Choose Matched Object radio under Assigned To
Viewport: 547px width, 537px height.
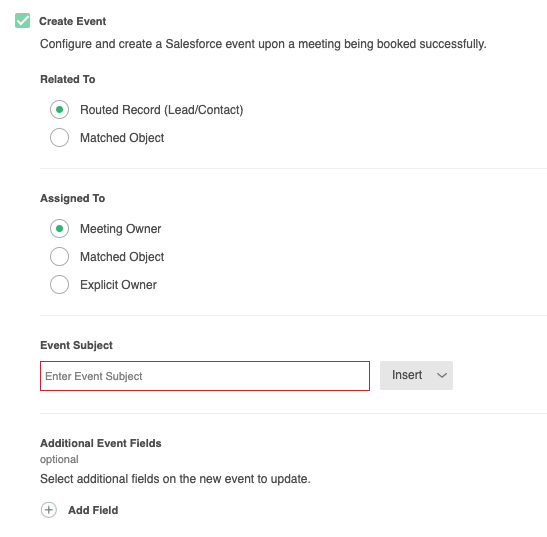click(59, 256)
